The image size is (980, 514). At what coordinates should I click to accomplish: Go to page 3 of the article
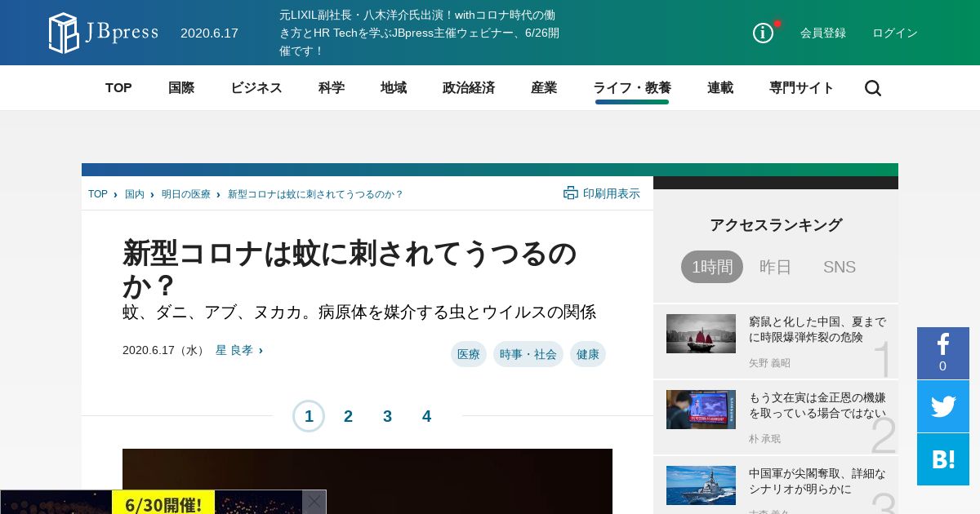point(387,416)
